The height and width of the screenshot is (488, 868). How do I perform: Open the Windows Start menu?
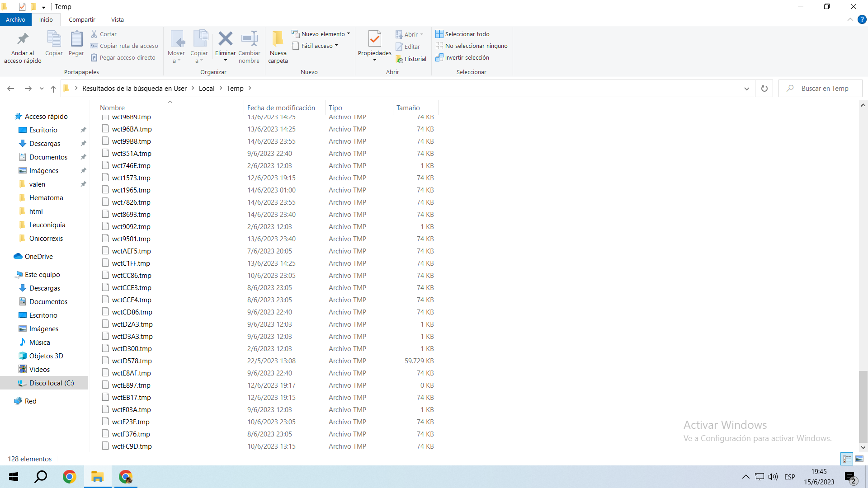[14, 477]
